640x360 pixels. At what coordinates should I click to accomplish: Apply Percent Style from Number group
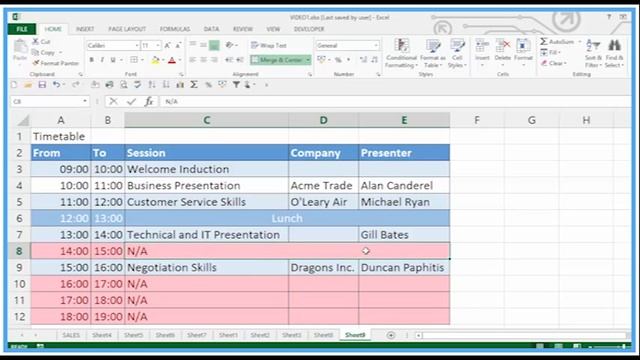[338, 60]
